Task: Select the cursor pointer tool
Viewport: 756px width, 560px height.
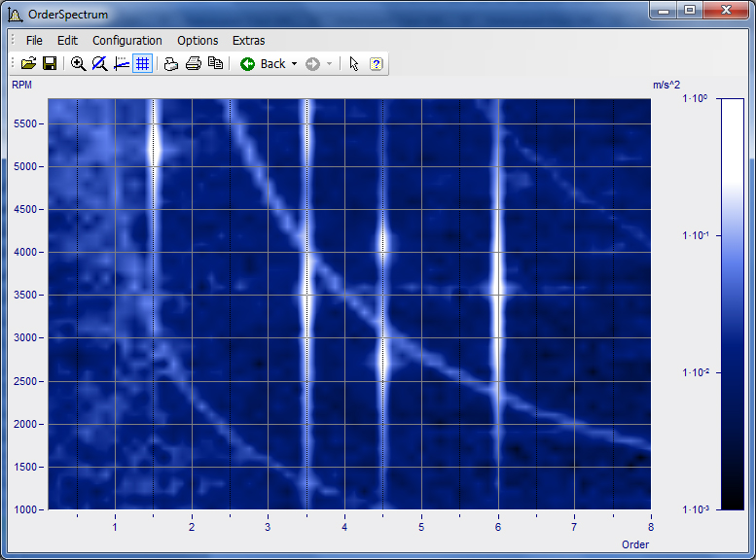Action: [354, 63]
